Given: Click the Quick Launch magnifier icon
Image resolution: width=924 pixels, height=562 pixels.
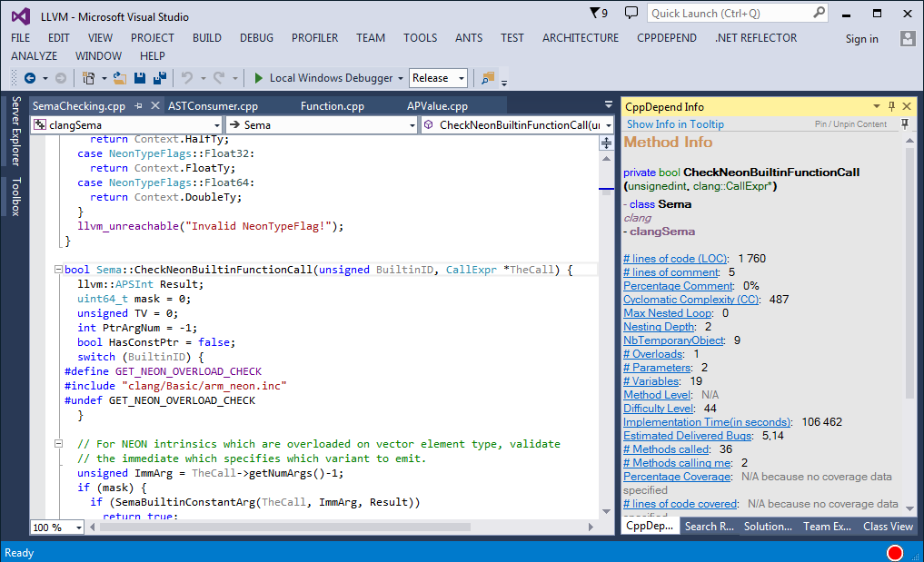Looking at the screenshot, I should coord(820,13).
